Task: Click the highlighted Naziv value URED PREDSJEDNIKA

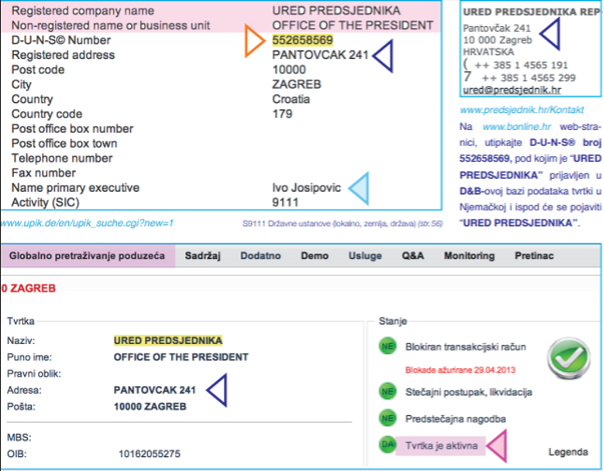Action: click(168, 341)
